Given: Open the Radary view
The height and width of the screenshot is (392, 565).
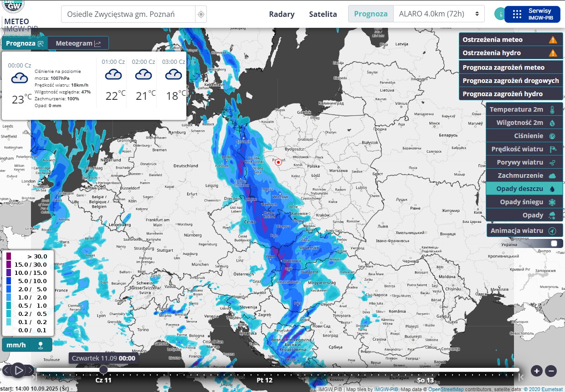Looking at the screenshot, I should pyautogui.click(x=282, y=14).
